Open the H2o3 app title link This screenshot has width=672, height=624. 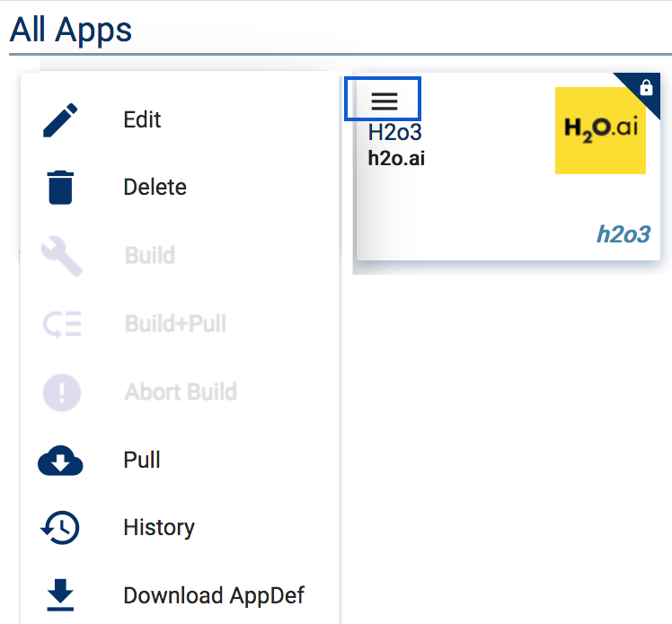coord(394,132)
